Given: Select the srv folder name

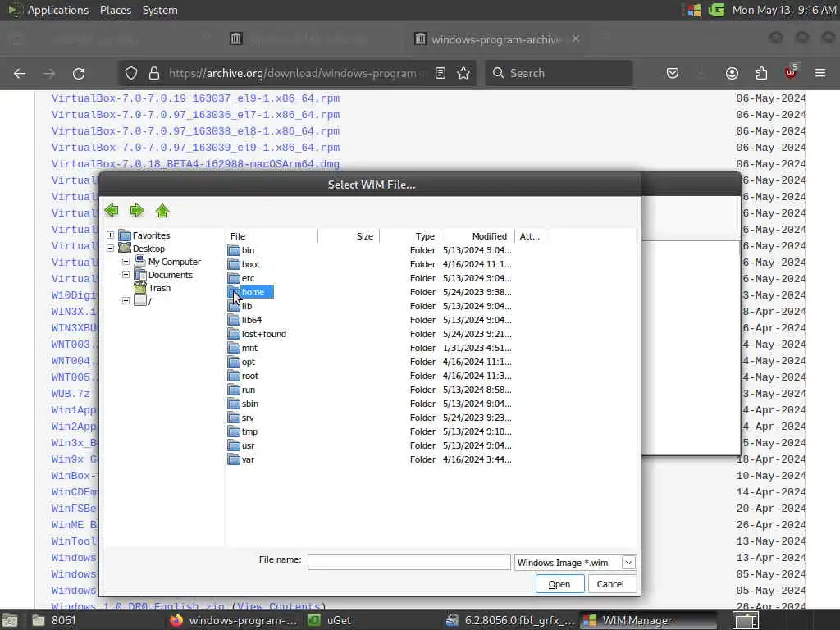Looking at the screenshot, I should [x=248, y=418].
